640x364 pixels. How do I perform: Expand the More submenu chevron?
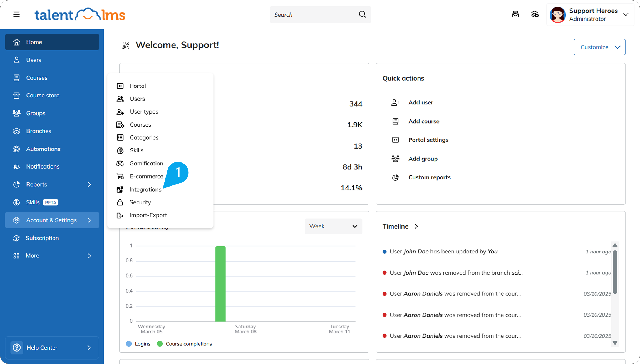coord(89,256)
